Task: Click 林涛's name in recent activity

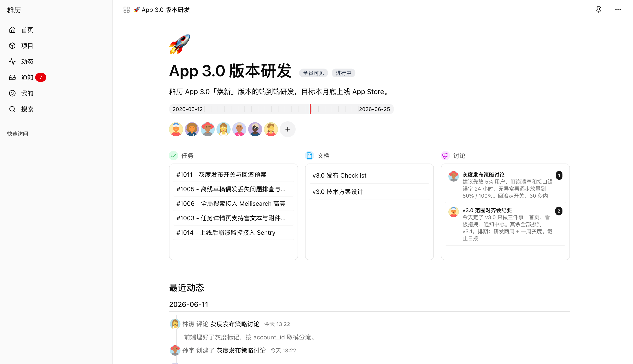Action: pos(188,324)
